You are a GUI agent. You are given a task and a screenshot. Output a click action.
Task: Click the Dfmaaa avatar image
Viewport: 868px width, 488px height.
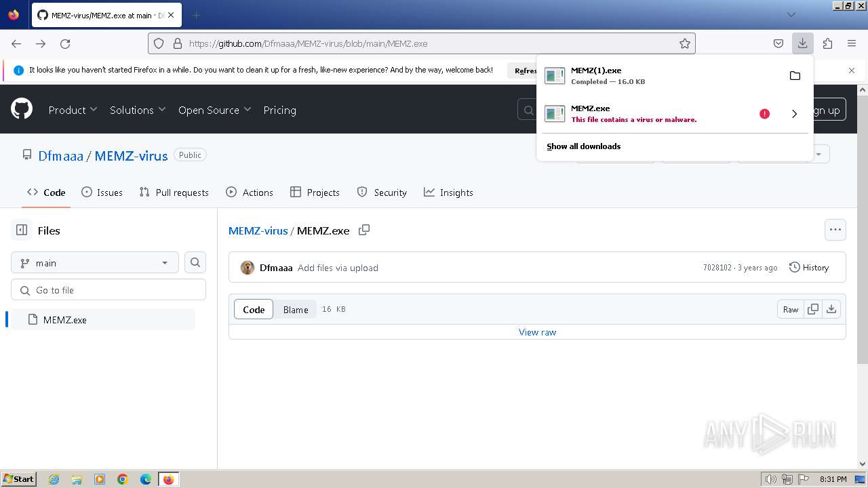pyautogui.click(x=248, y=268)
